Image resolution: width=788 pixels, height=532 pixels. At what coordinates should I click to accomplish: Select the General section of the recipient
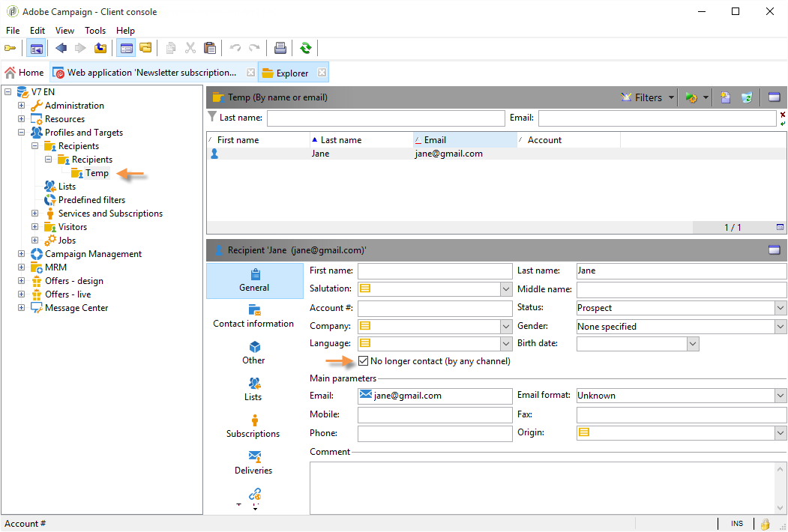point(255,281)
